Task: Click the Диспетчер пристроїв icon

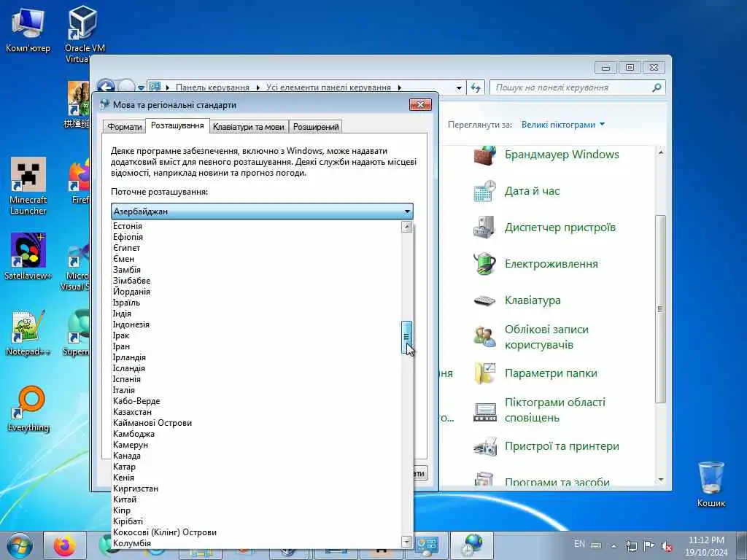Action: tap(484, 227)
